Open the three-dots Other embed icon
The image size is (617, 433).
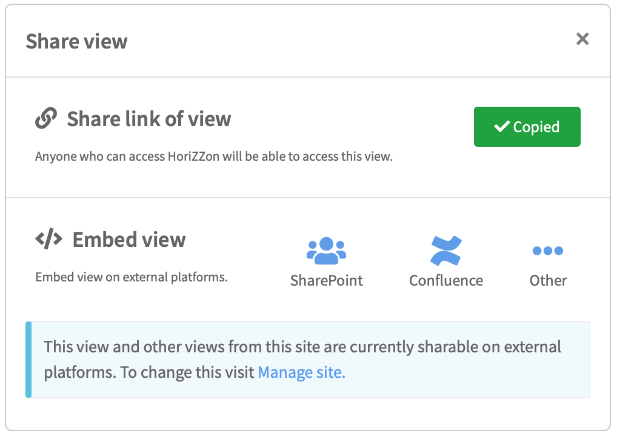548,250
